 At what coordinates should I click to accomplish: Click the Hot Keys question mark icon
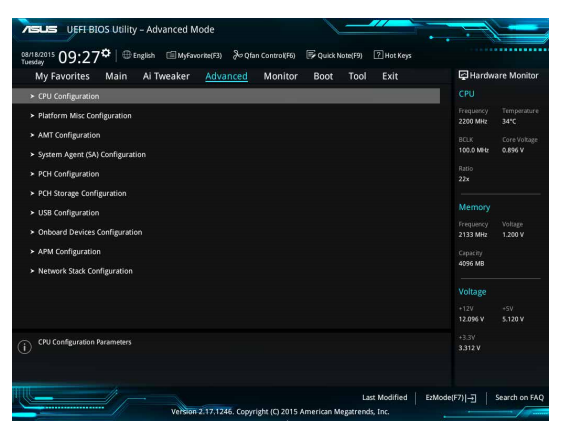tap(378, 55)
